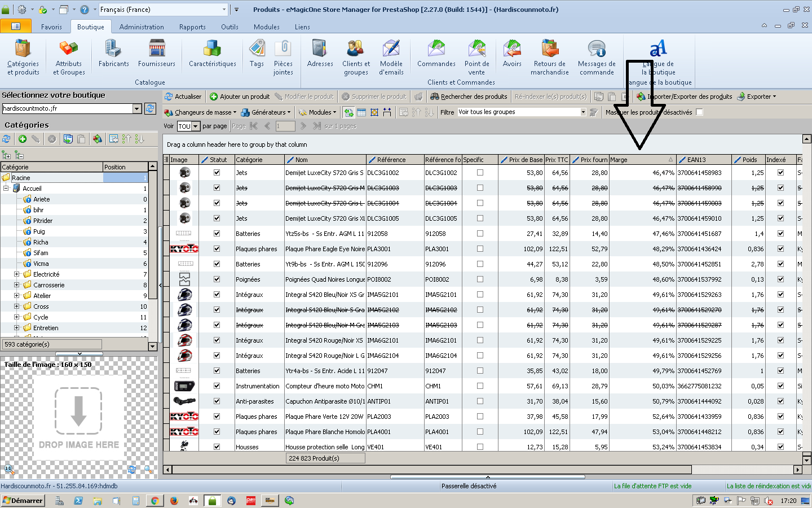The width and height of the screenshot is (812, 508).
Task: Launch Point de vente
Action: pyautogui.click(x=476, y=58)
